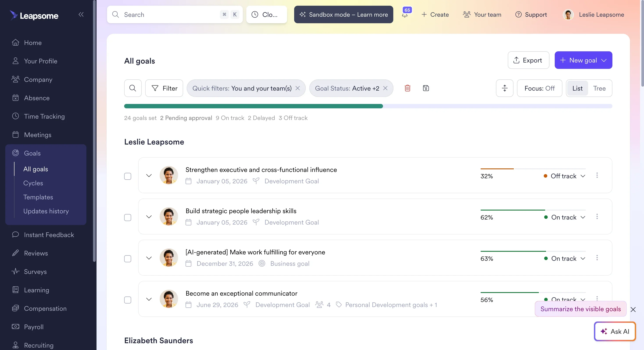Collapse the sidebar with double-chevron icon
The height and width of the screenshot is (350, 644).
[x=81, y=14]
